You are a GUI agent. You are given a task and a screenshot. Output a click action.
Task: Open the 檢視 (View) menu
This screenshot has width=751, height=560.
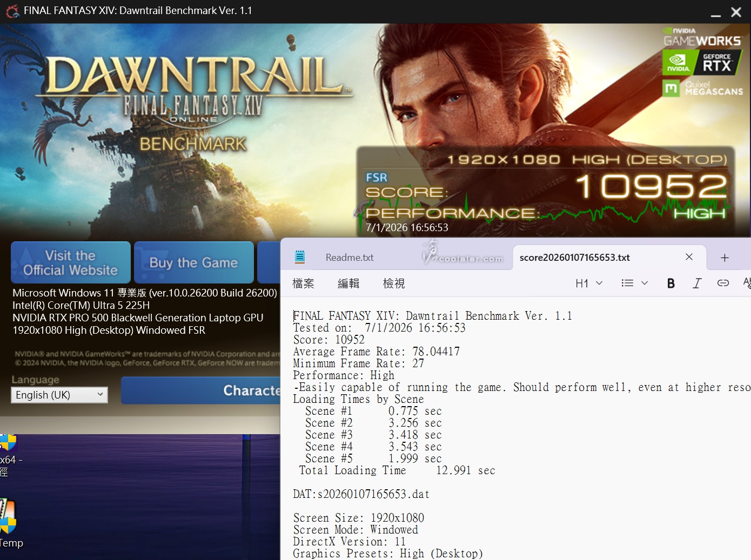click(394, 284)
